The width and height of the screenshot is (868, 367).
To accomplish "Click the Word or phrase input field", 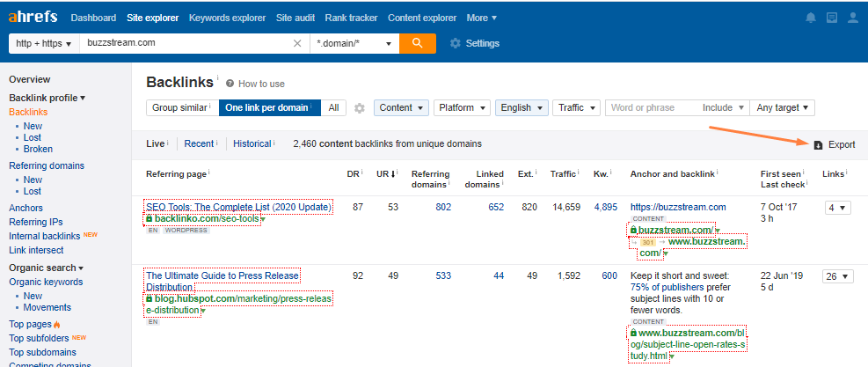I will coord(653,107).
